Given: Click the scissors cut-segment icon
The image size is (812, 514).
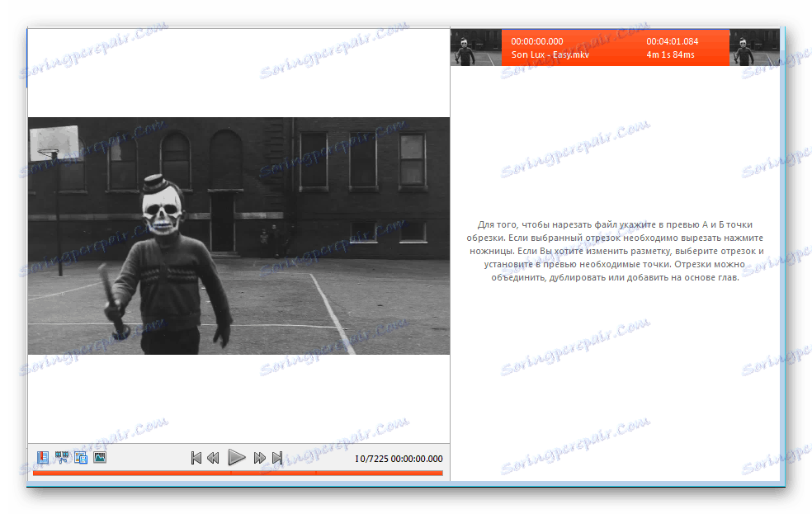Looking at the screenshot, I should point(62,458).
